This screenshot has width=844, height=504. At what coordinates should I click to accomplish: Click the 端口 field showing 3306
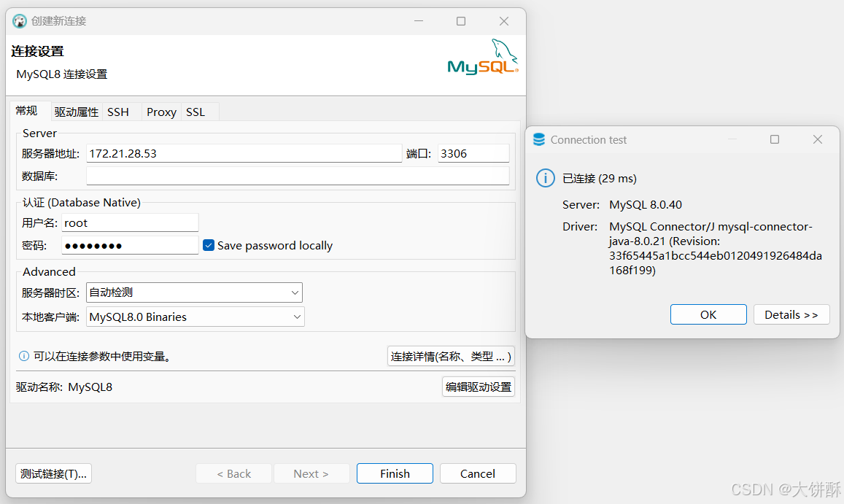click(473, 153)
